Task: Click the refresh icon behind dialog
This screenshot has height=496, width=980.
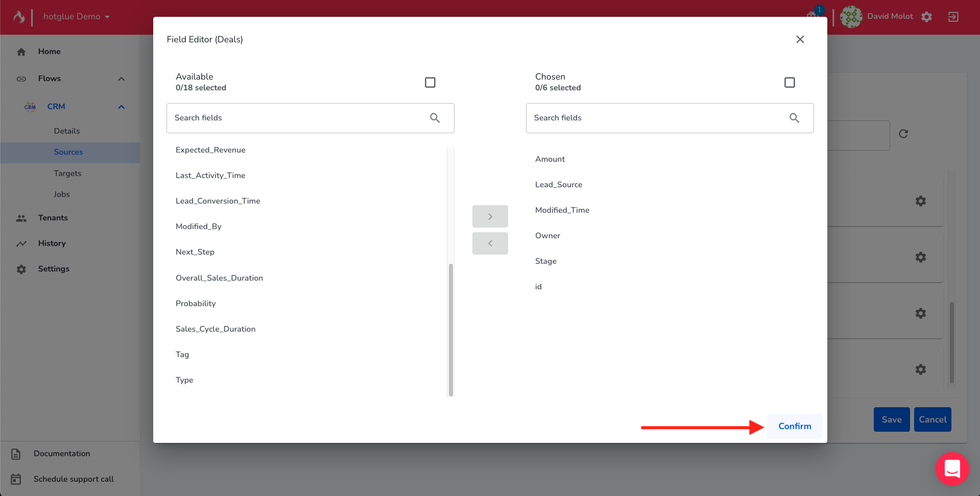Action: (903, 134)
